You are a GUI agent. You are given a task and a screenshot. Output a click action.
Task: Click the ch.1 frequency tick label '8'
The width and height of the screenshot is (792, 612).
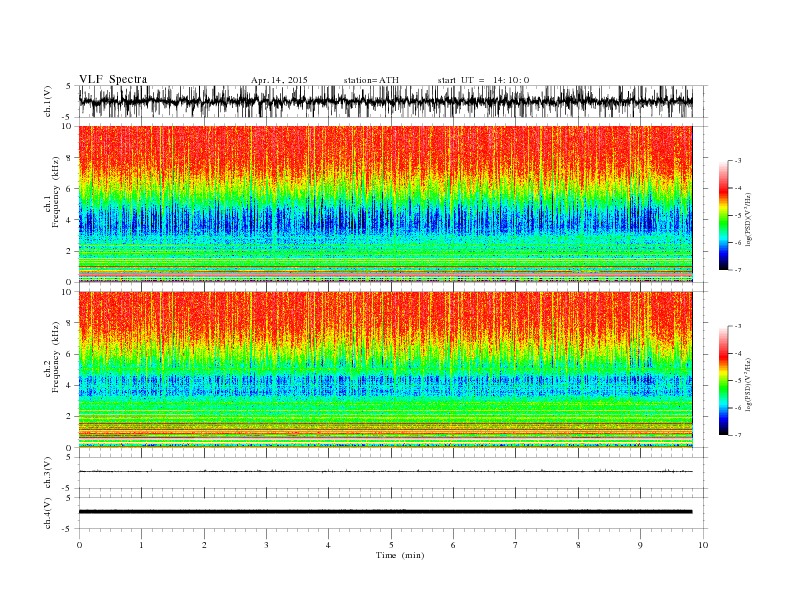pos(69,158)
